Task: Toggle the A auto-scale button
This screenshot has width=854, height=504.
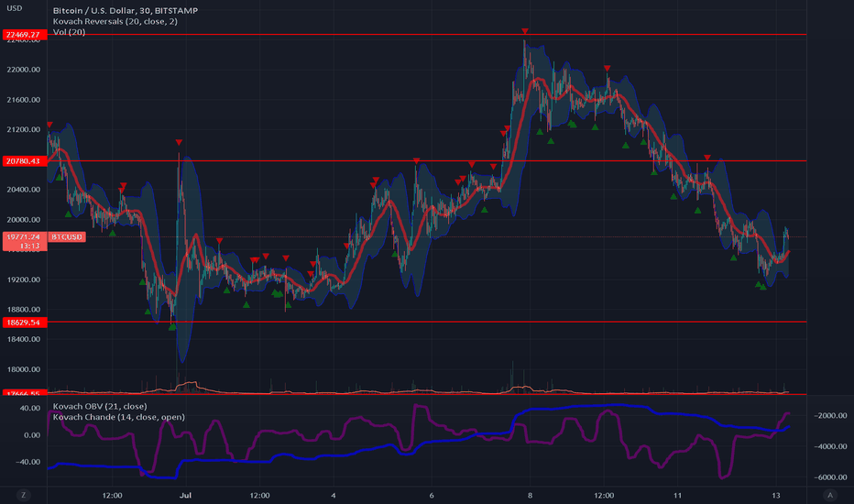Action: pyautogui.click(x=830, y=495)
